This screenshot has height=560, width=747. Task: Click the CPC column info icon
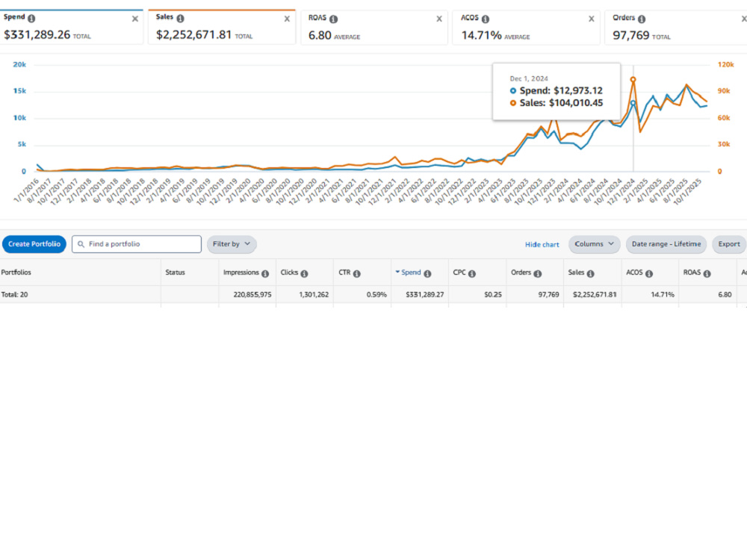click(x=472, y=273)
